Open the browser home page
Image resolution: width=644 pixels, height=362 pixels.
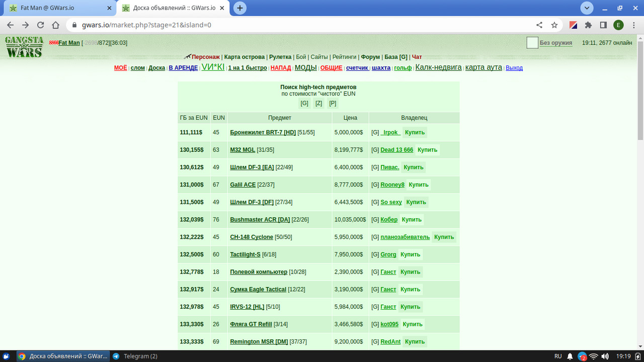tap(56, 25)
